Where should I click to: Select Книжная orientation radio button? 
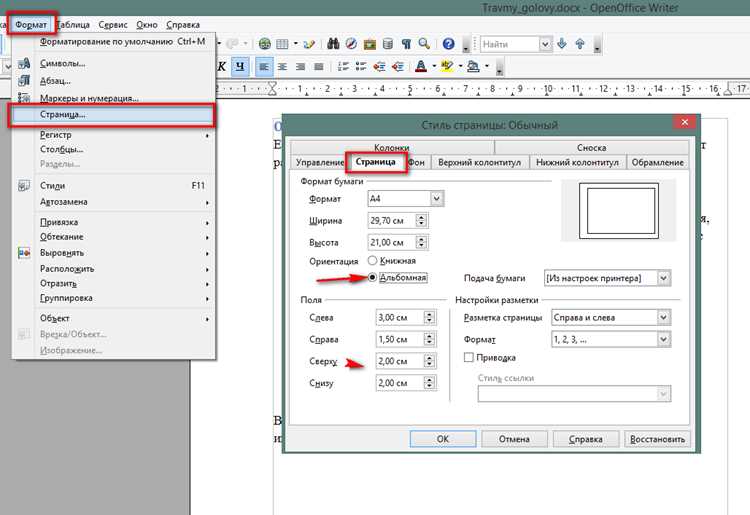coord(372,261)
